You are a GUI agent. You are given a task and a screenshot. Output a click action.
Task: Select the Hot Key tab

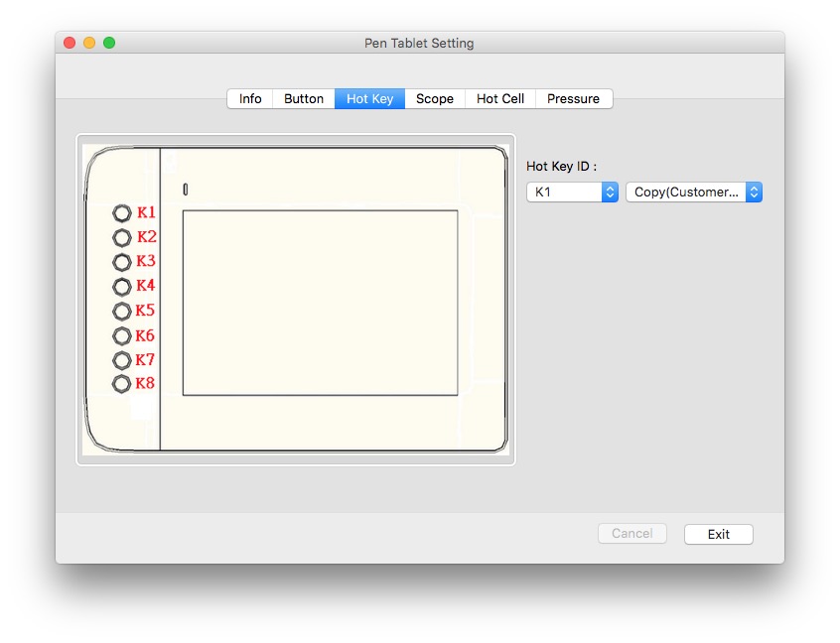coord(369,99)
